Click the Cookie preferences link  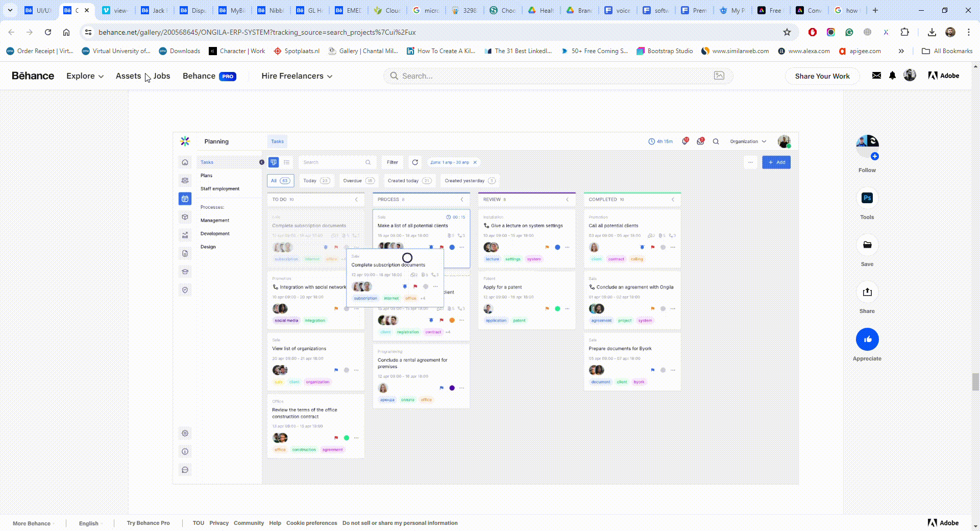[x=311, y=523]
